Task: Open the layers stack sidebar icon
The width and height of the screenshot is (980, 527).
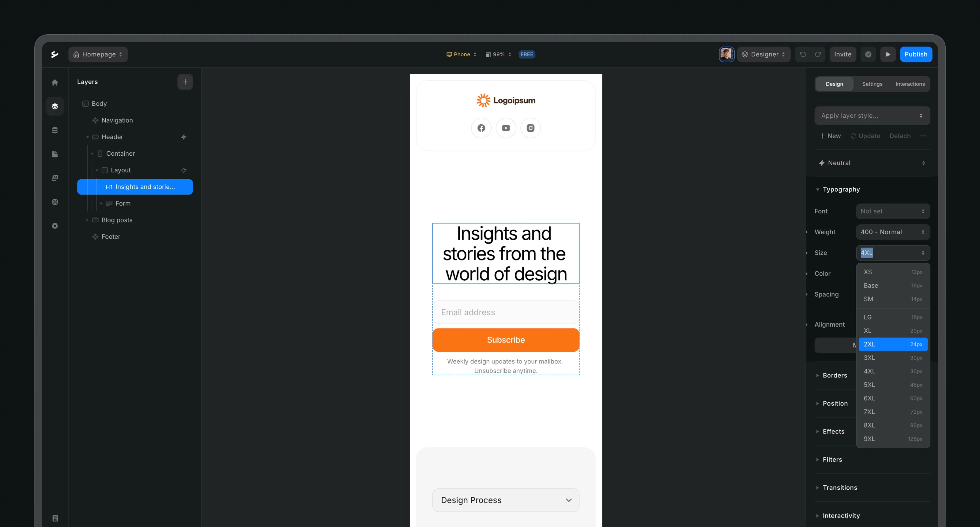Action: [x=55, y=106]
